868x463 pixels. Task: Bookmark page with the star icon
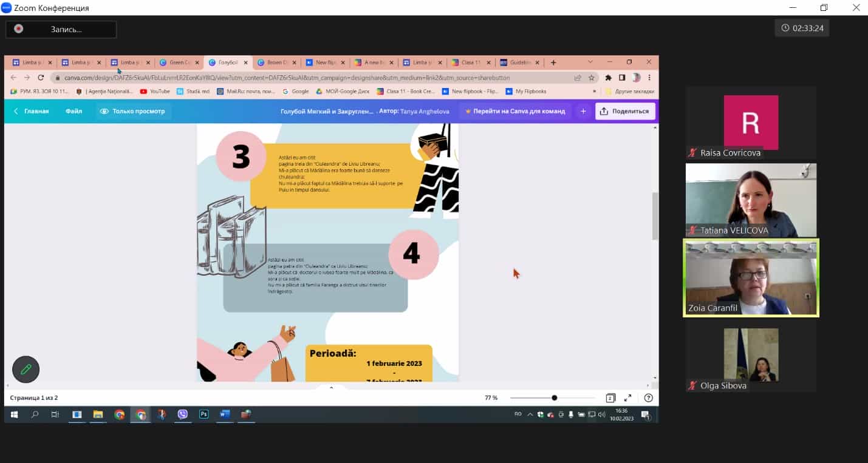591,78
